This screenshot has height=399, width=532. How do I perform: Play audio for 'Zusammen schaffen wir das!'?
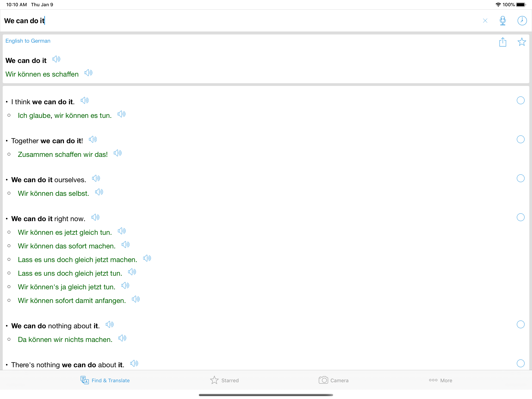[x=118, y=153]
